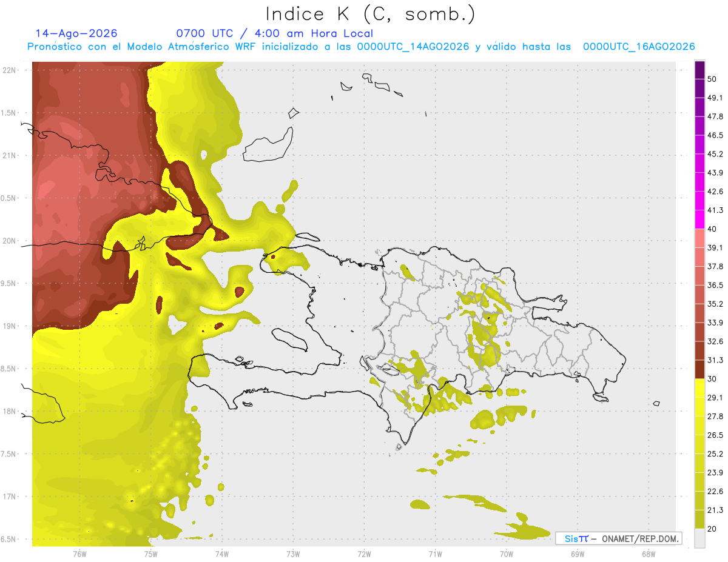Click the '36.5' color scale value

pyautogui.click(x=715, y=285)
